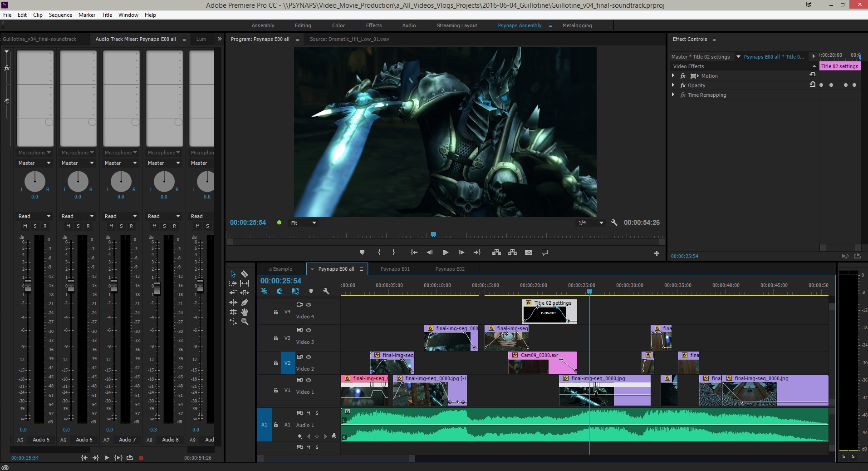Expand the Opacity effect properties
The width and height of the screenshot is (868, 471).
(673, 85)
